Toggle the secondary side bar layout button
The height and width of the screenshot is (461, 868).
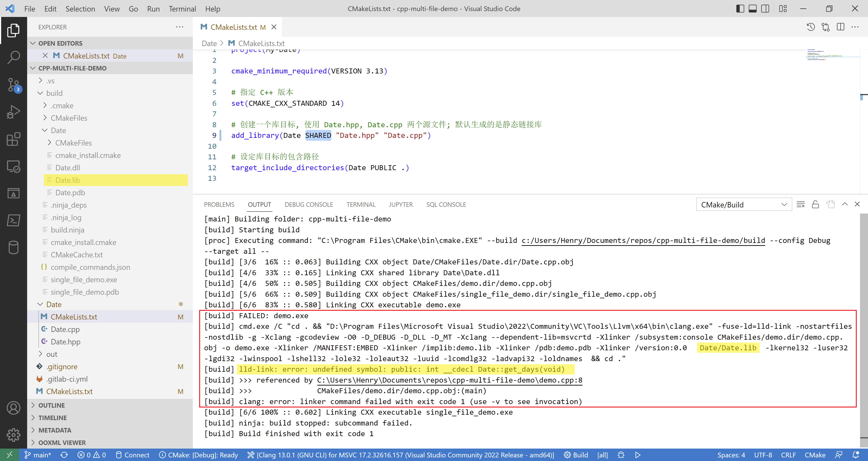(765, 9)
